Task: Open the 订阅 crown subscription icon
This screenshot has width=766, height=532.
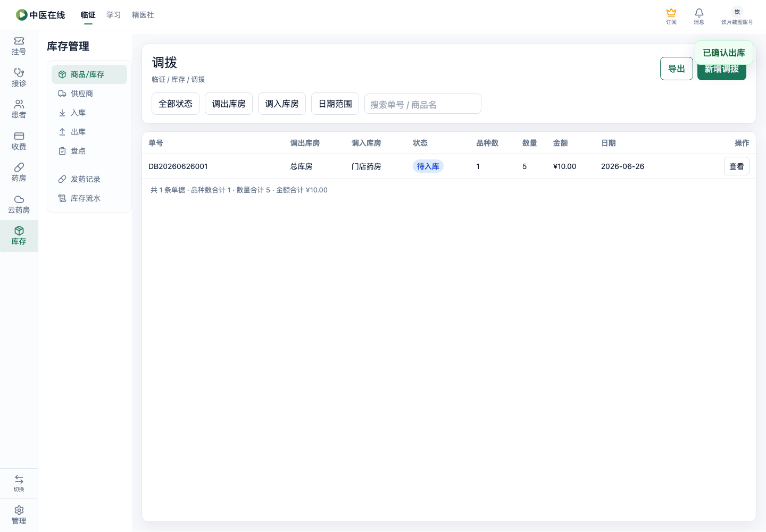Action: click(671, 16)
